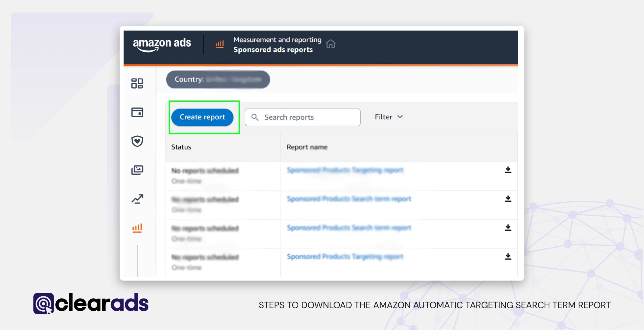The height and width of the screenshot is (330, 644).
Task: Open the first Sponsored Products Search term report link
Action: 349,199
